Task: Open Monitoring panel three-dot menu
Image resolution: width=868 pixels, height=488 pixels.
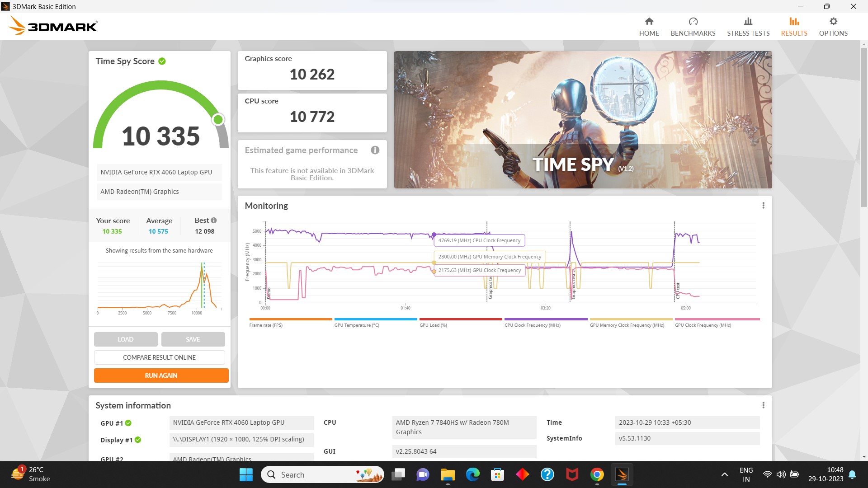Action: coord(763,206)
